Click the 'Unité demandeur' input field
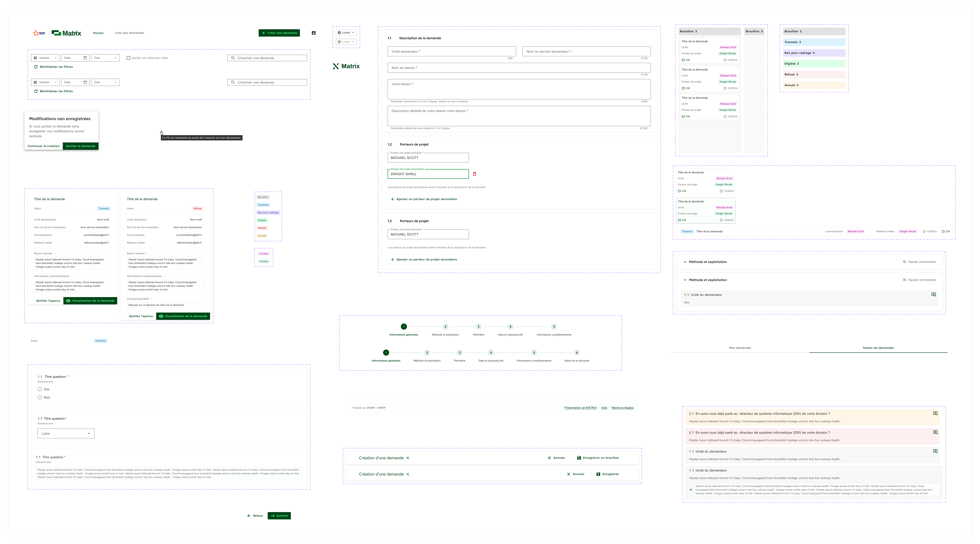 click(x=452, y=51)
